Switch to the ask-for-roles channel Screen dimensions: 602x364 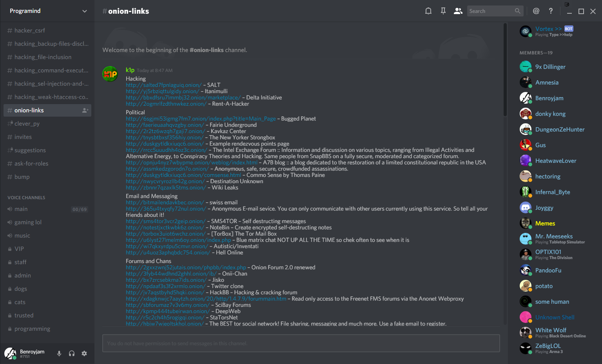[31, 164]
